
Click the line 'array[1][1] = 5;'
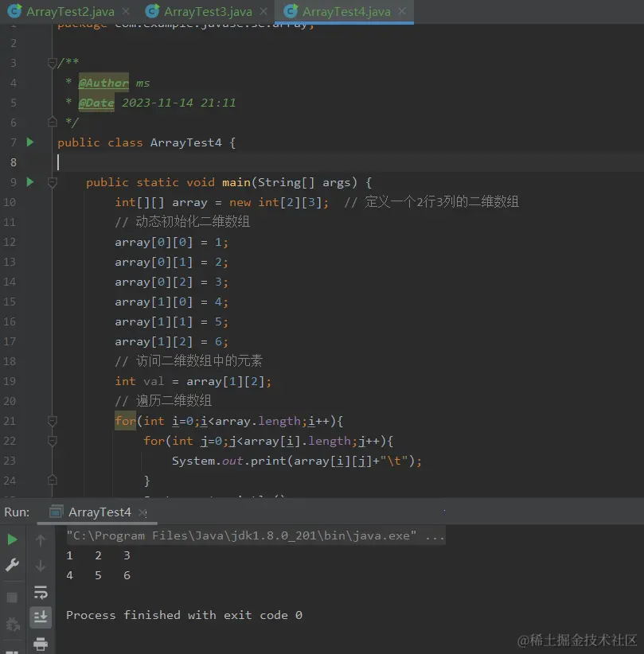coord(171,322)
